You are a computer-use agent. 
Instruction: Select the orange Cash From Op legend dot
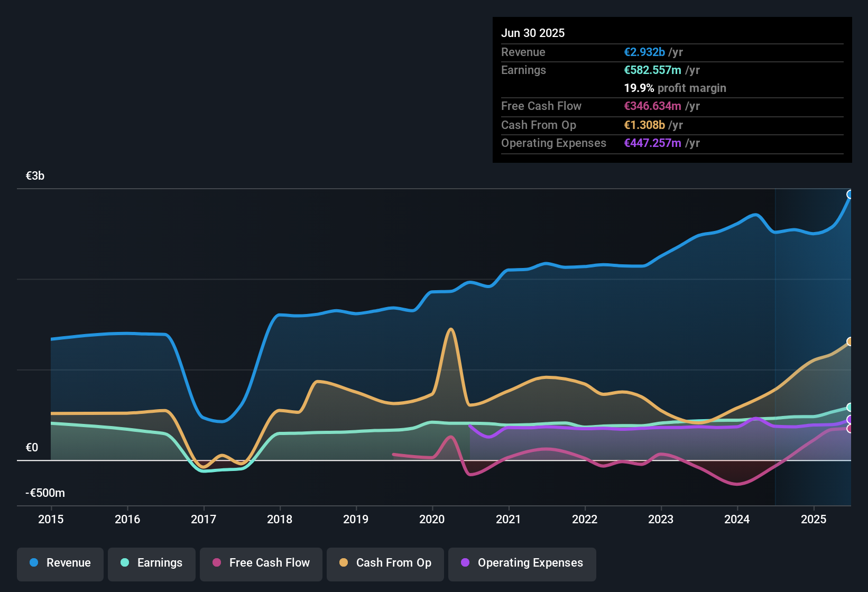344,563
